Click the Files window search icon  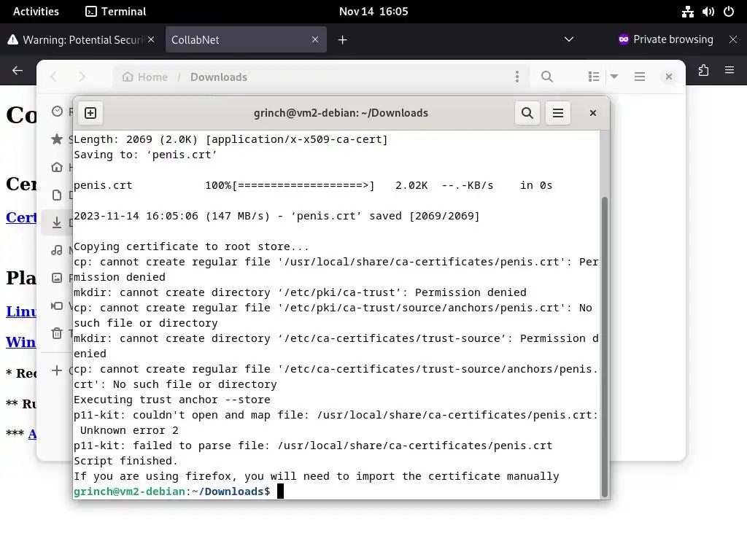point(547,77)
